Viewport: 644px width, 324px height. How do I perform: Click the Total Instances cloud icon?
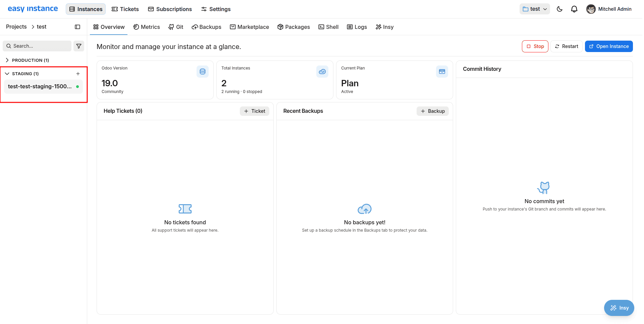click(322, 72)
